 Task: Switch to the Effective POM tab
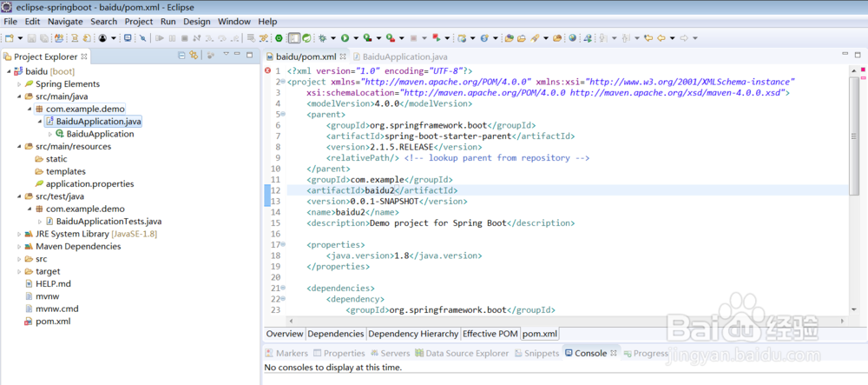click(490, 334)
